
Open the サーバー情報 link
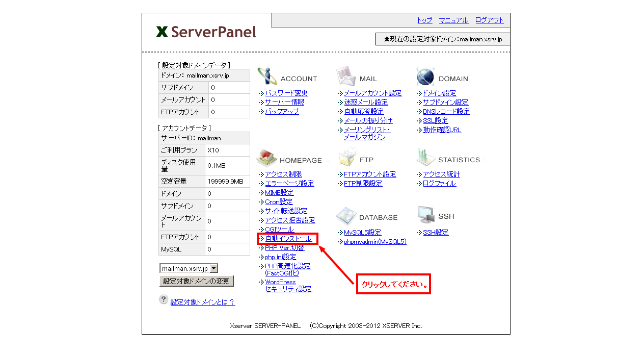(284, 102)
